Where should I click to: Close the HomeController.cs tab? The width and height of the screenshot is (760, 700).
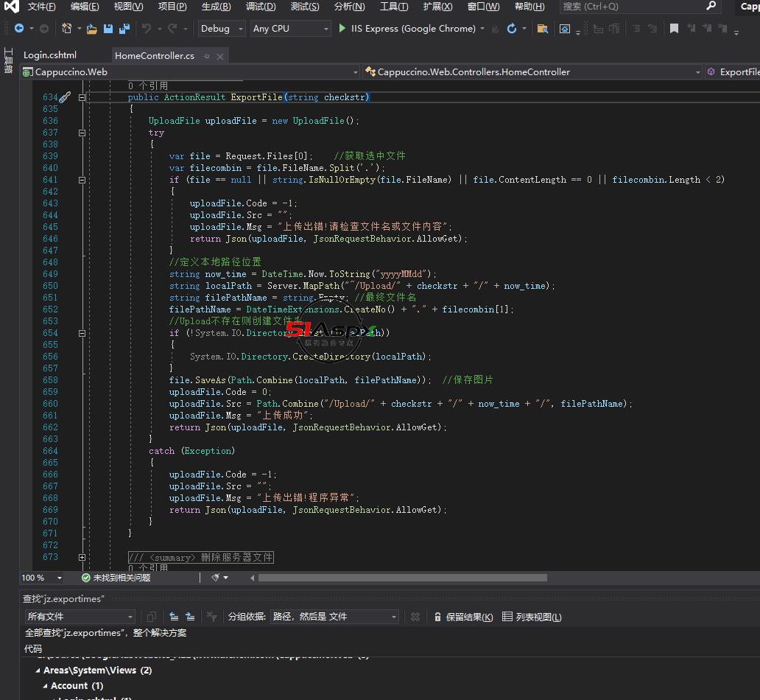[x=220, y=56]
